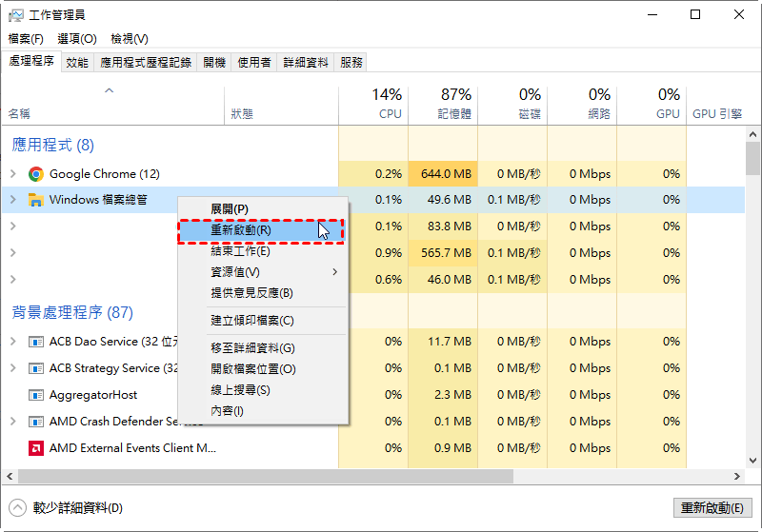Expand the ACB Dao Service row

12,342
